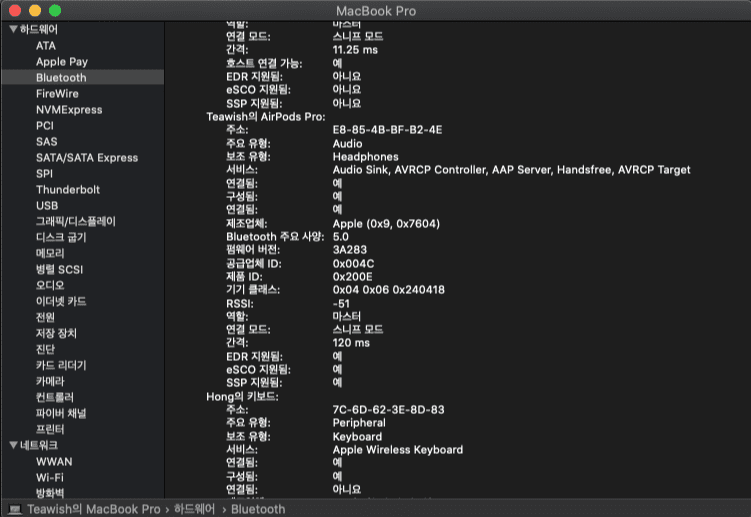Viewport: 751px width, 517px height.
Task: Open FireWire hardware category
Action: (x=57, y=94)
